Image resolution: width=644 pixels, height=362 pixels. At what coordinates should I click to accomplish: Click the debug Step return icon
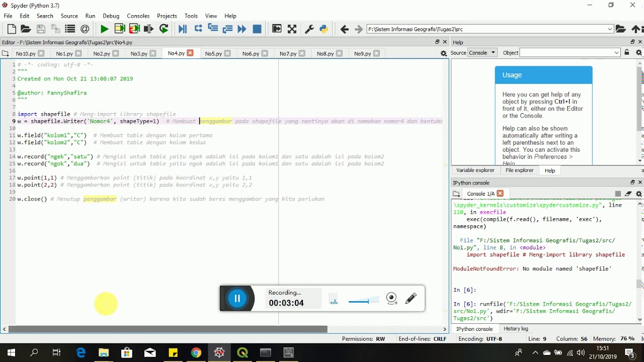pos(227,29)
